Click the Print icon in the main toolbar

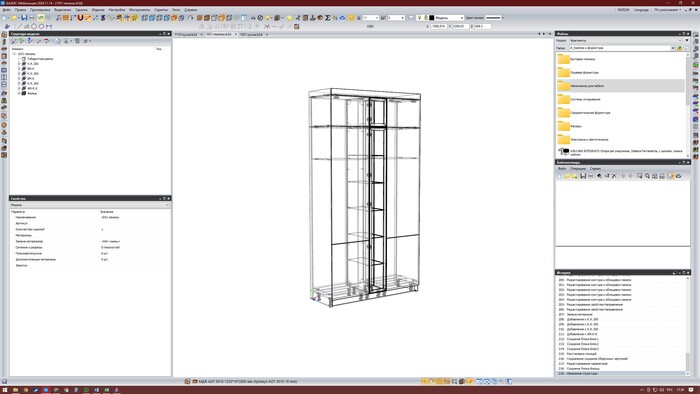tap(31, 18)
